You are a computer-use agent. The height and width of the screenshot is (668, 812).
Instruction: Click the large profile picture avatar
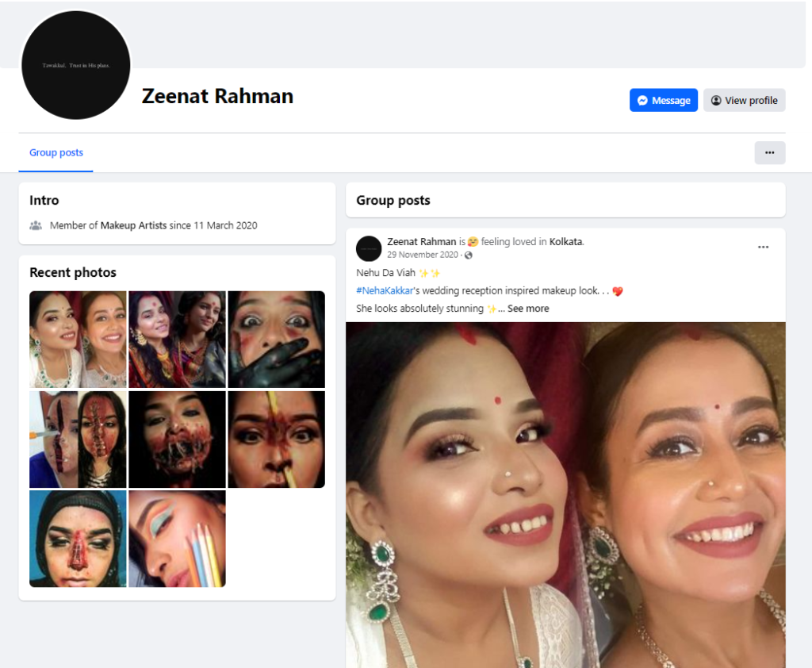point(76,65)
